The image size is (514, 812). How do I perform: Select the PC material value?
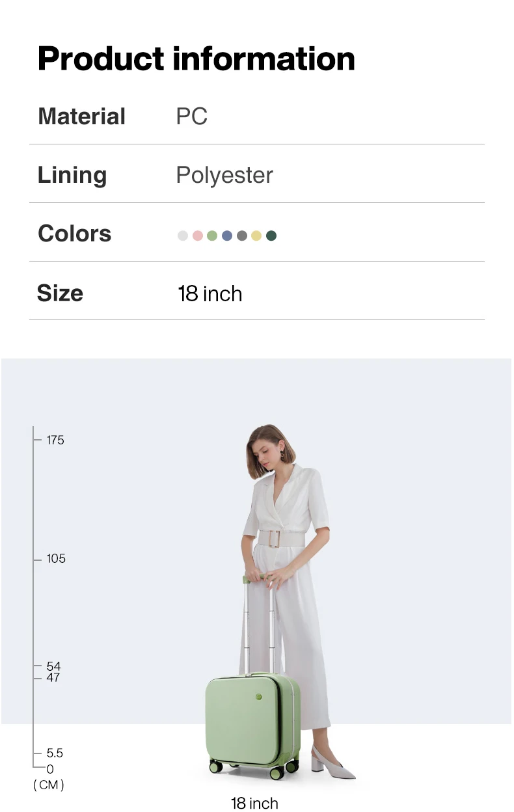(192, 116)
